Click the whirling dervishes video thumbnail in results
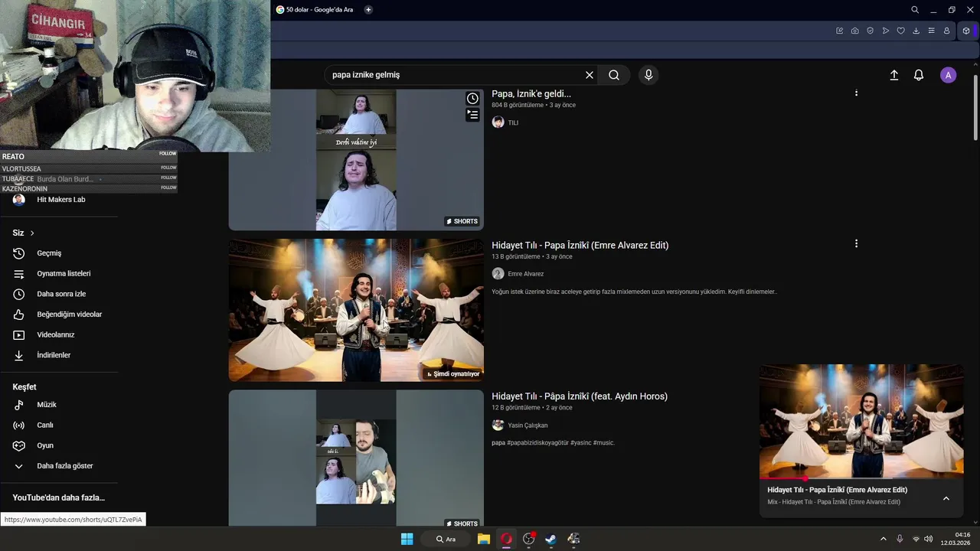 [356, 310]
